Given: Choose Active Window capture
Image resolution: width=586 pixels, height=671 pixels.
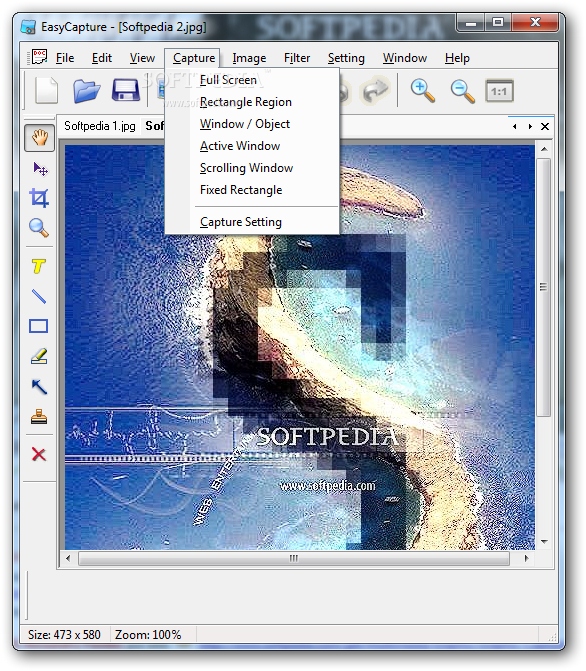Looking at the screenshot, I should pyautogui.click(x=253, y=146).
